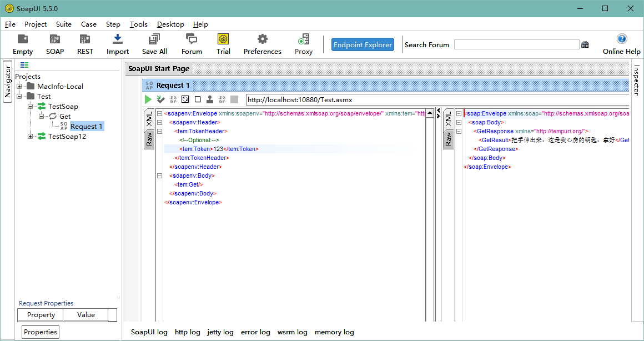644x341 pixels.
Task: Click the Search Forum input field
Action: 517,45
